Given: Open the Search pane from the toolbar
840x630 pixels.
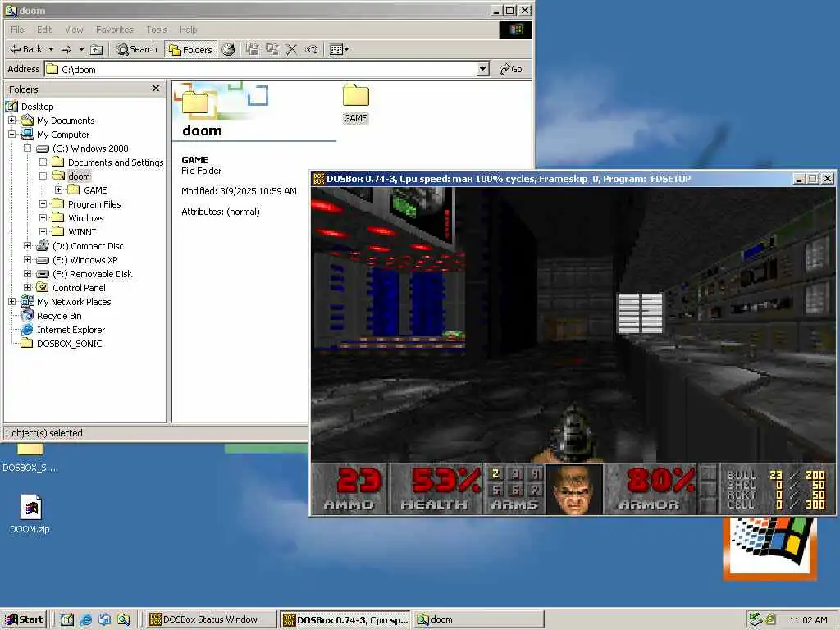Looking at the screenshot, I should (x=137, y=49).
